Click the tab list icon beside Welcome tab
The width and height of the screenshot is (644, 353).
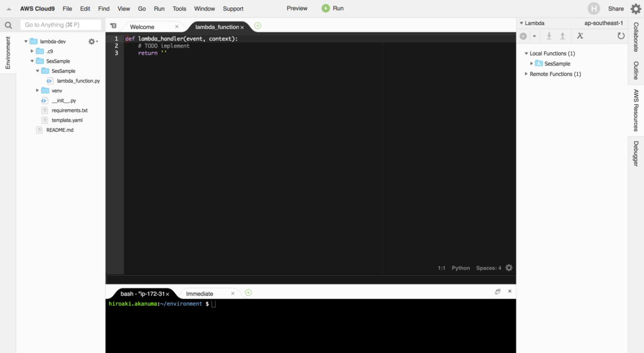point(113,26)
